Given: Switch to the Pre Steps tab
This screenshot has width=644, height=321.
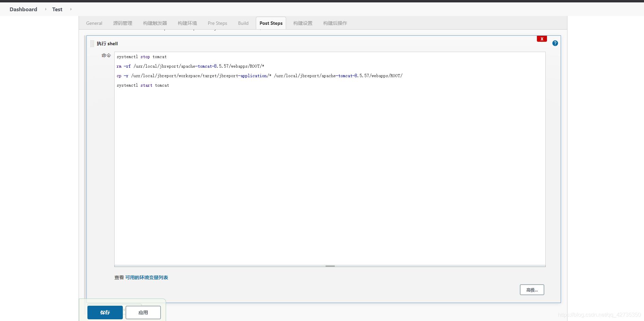Looking at the screenshot, I should (217, 23).
